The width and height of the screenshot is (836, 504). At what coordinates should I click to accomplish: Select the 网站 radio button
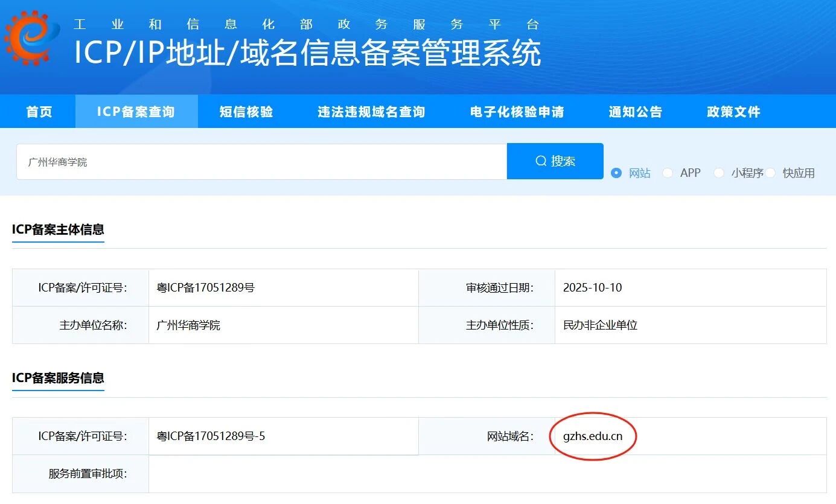click(x=616, y=173)
